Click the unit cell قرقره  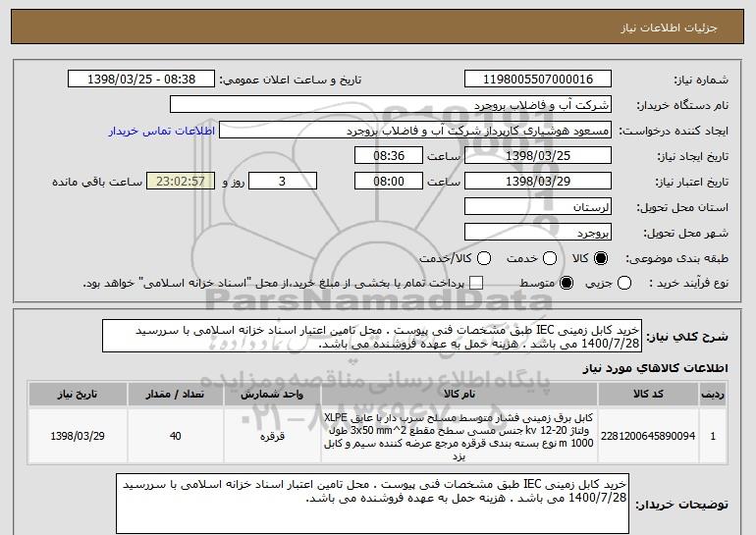click(272, 436)
